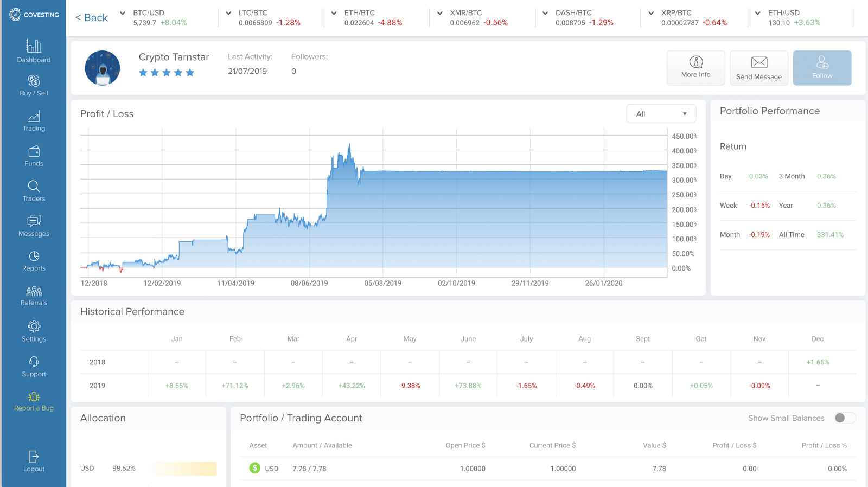The height and width of the screenshot is (487, 868).
Task: Click the Logout icon
Action: [34, 457]
